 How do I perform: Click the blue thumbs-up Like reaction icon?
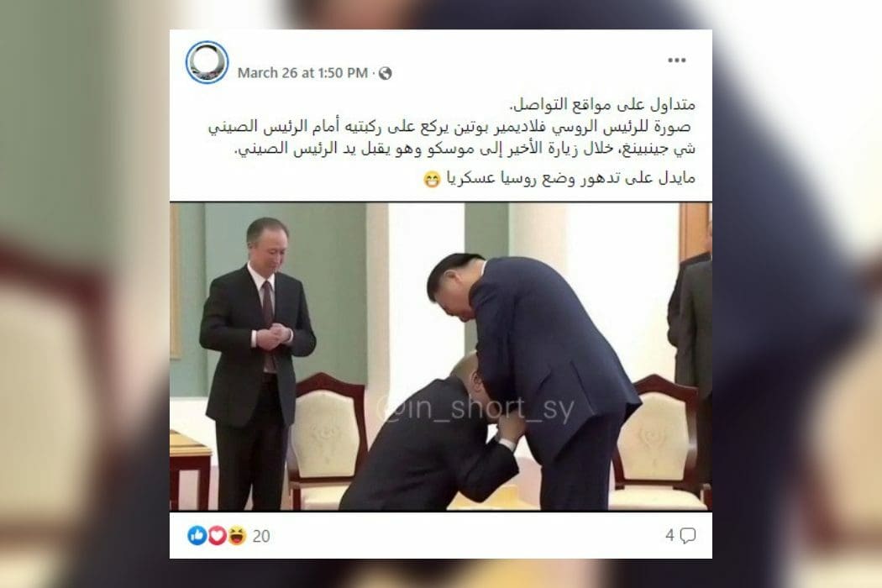pos(197,535)
